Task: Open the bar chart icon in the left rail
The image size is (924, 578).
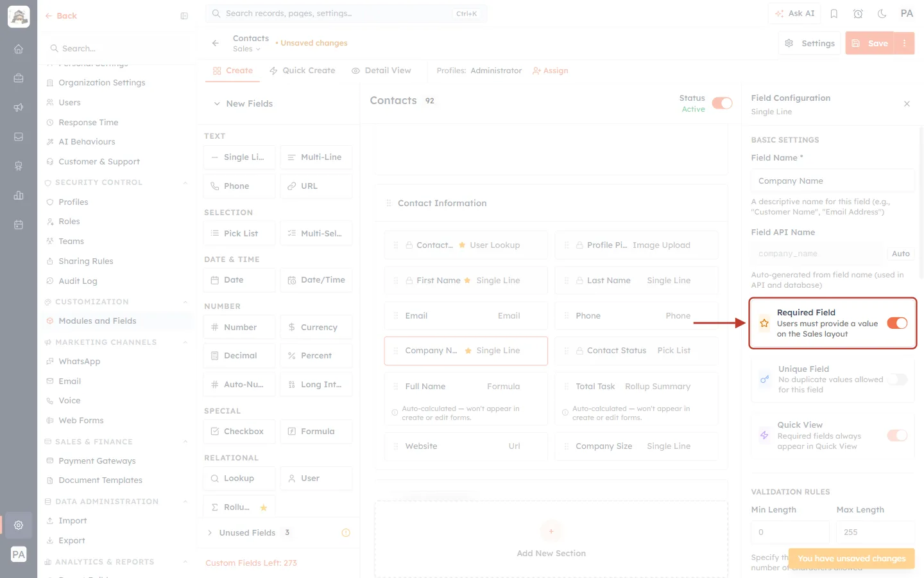Action: pyautogui.click(x=19, y=195)
